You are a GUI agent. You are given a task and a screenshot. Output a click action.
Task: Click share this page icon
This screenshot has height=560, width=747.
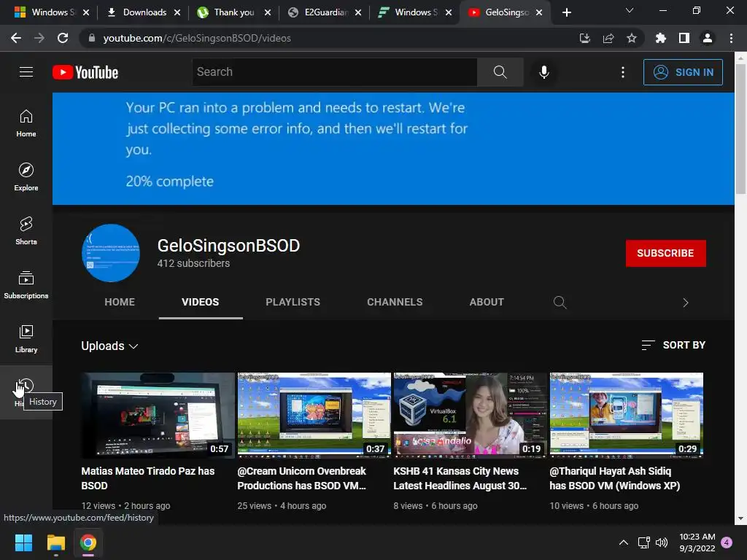pyautogui.click(x=608, y=38)
